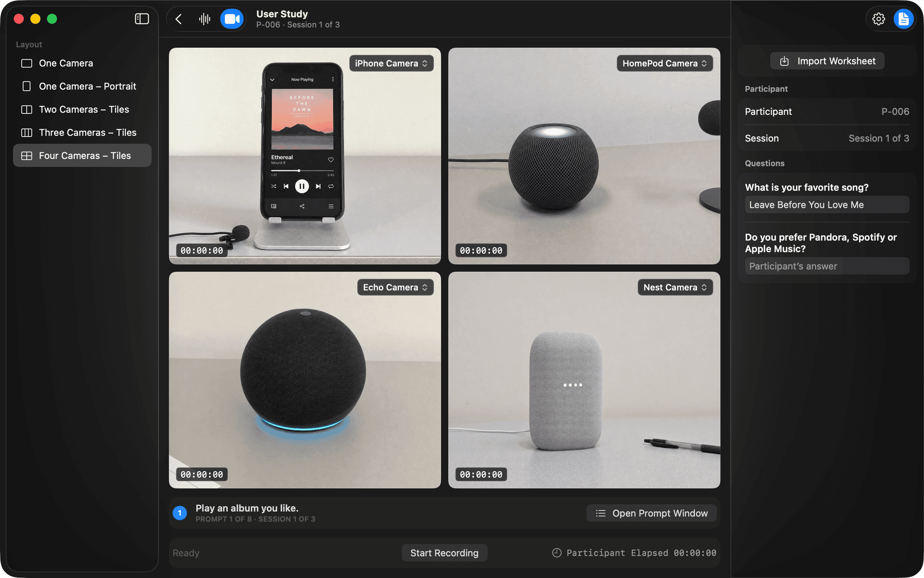Click the "PROMPT 1 OF 8 · SESSION 1 OF 3" caption
Screen dimensions: 924x578
[256, 519]
